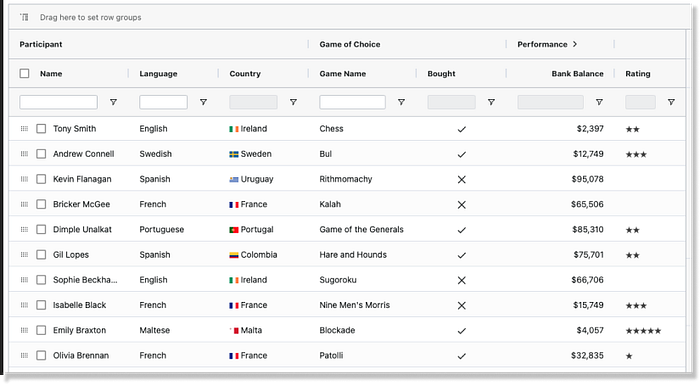Click the disabled Country filter field
The width and height of the screenshot is (700, 385).
click(x=253, y=102)
